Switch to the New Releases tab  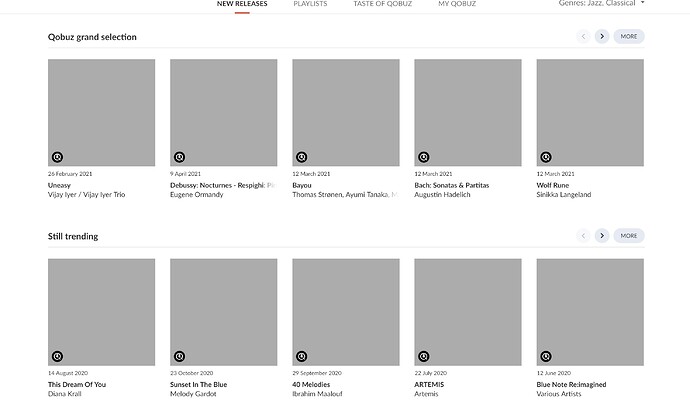[242, 4]
